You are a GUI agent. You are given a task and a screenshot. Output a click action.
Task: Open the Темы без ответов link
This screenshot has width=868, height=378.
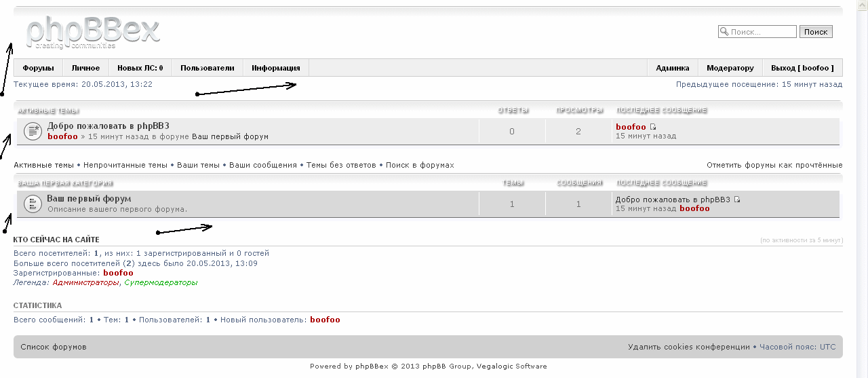click(341, 165)
